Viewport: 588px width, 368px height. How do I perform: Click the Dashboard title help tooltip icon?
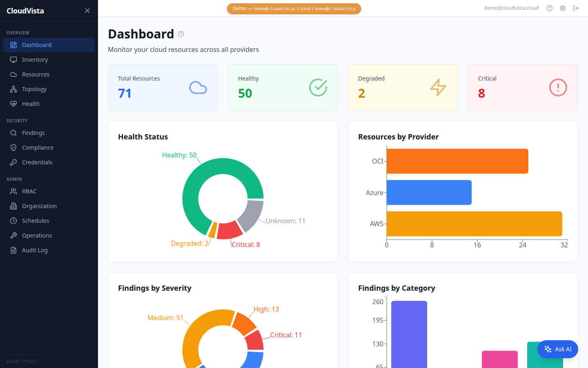(x=180, y=34)
